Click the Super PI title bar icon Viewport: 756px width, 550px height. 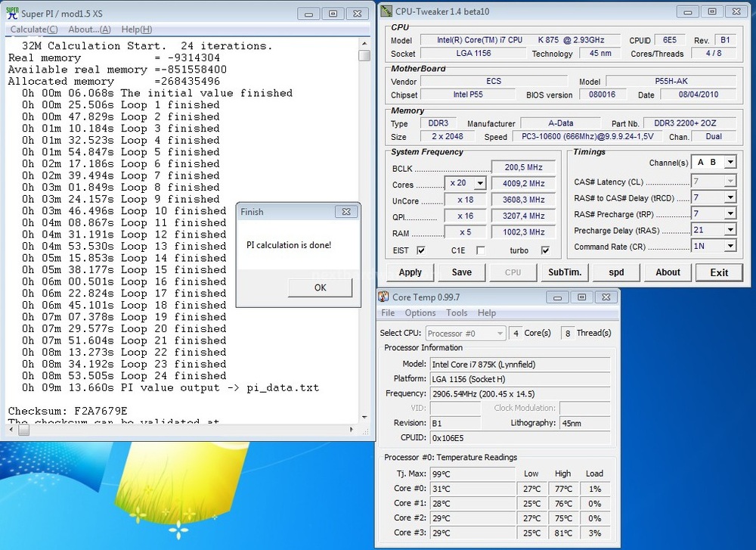pyautogui.click(x=12, y=13)
